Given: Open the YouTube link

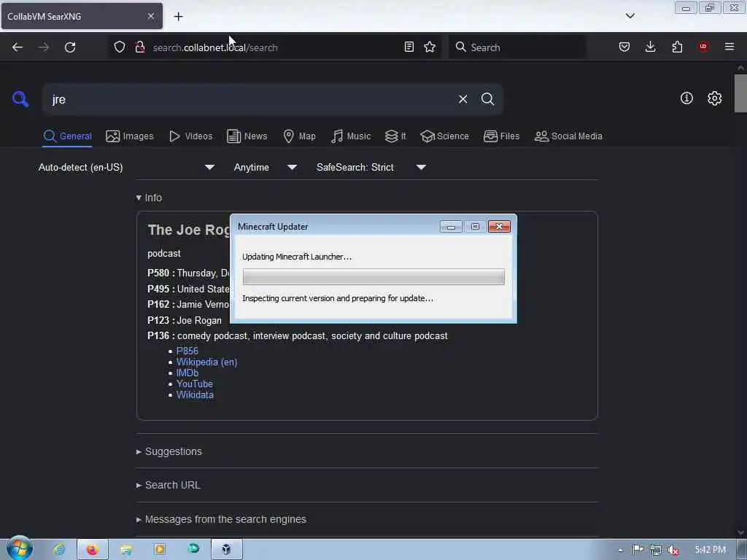Looking at the screenshot, I should [194, 384].
